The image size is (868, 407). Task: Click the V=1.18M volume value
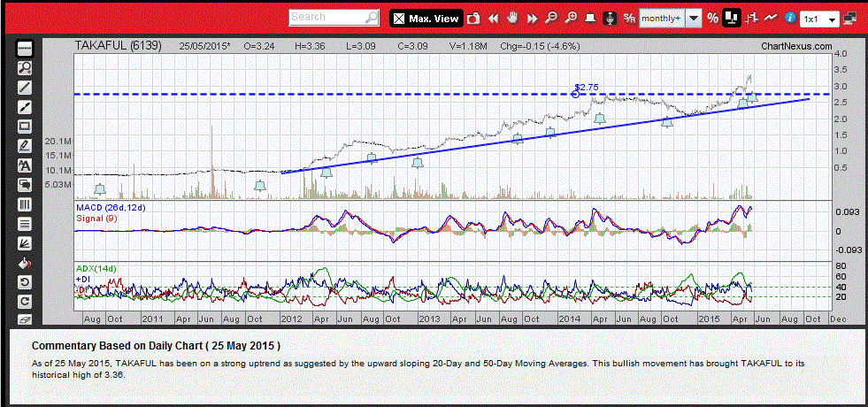point(468,47)
